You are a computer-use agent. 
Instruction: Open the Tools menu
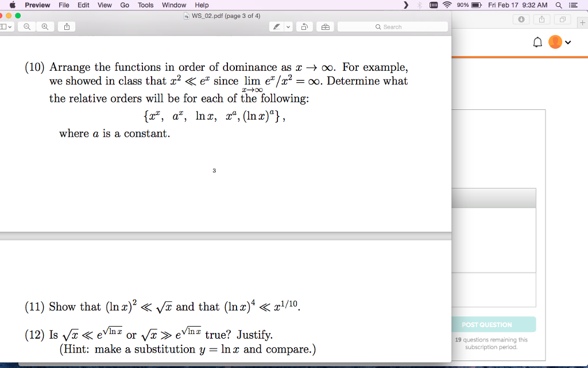pyautogui.click(x=145, y=5)
